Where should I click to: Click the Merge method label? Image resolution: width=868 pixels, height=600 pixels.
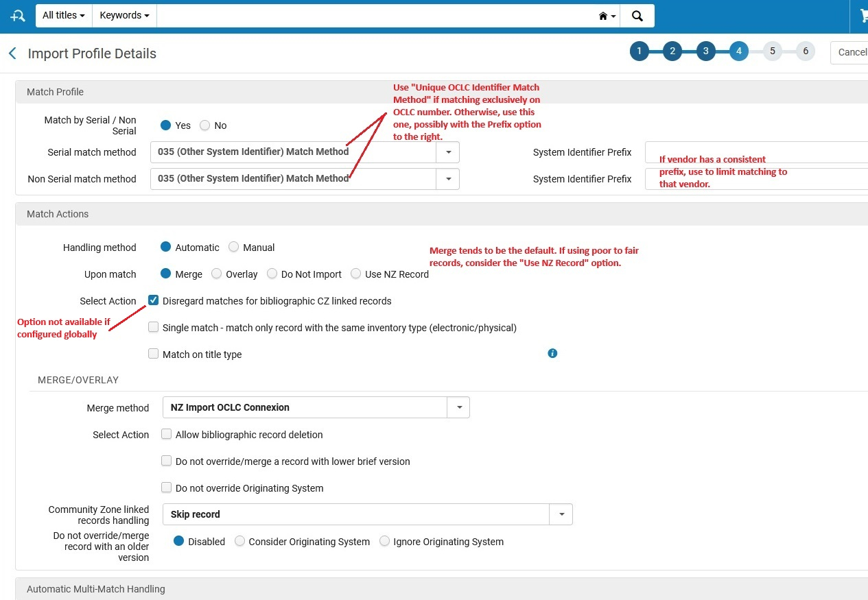pos(117,408)
